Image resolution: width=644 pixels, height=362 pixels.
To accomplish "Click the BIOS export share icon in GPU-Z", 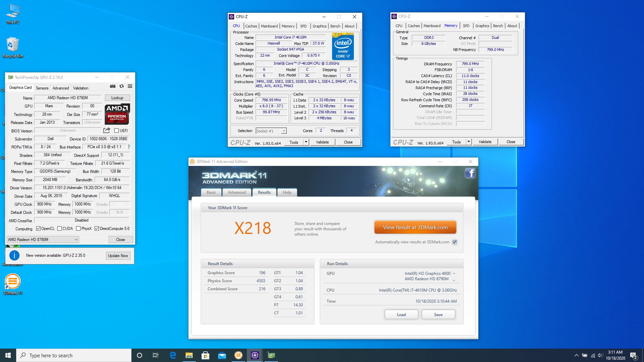I will (107, 130).
